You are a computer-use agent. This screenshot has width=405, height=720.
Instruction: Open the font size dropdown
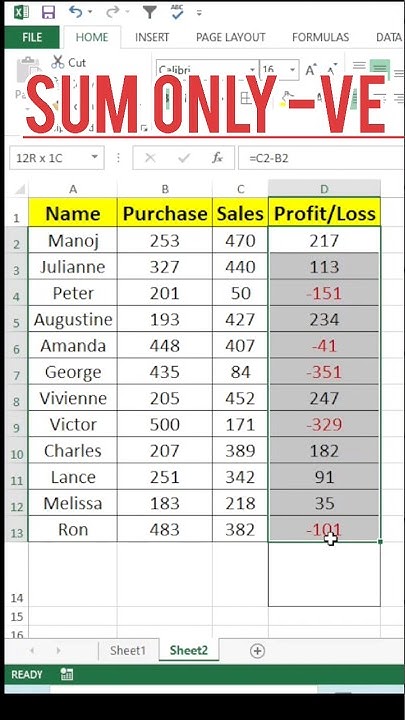coord(292,70)
